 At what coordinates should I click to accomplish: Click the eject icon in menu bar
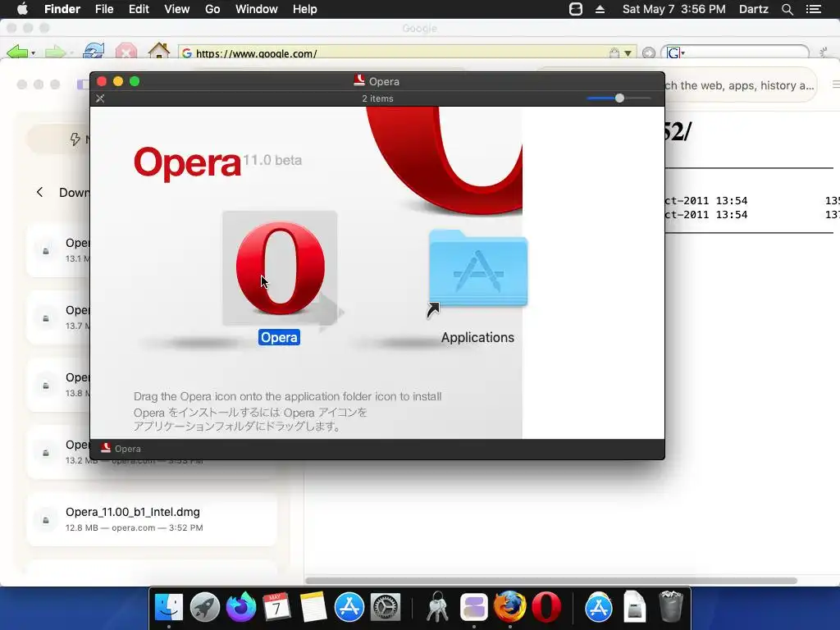click(600, 9)
